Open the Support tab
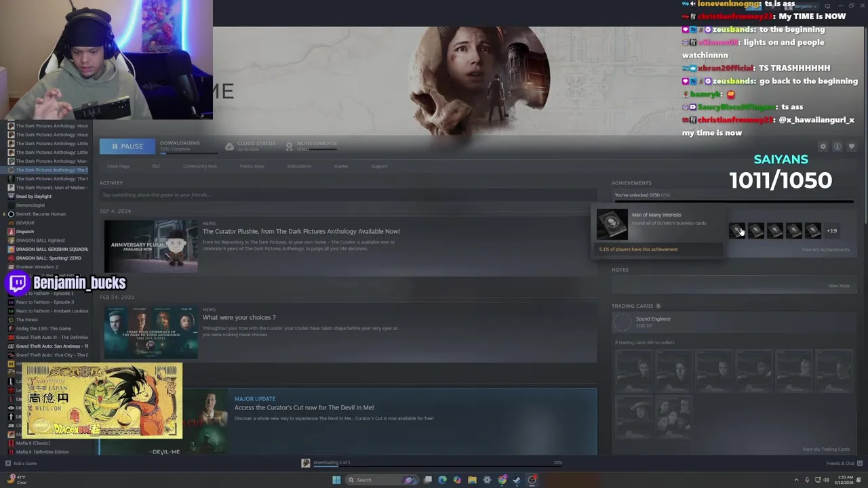Screen dimensions: 868x488 pyautogui.click(x=379, y=166)
